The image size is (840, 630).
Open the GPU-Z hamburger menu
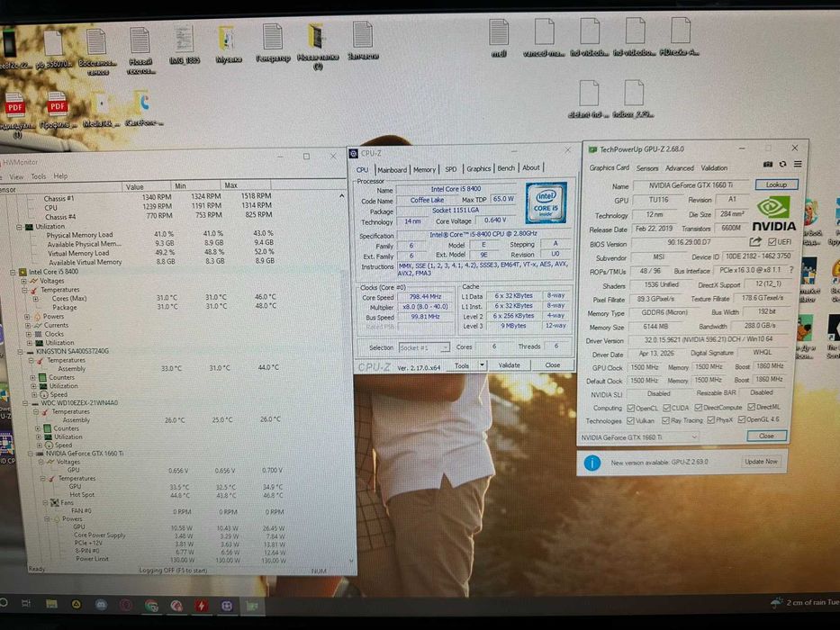pyautogui.click(x=798, y=164)
